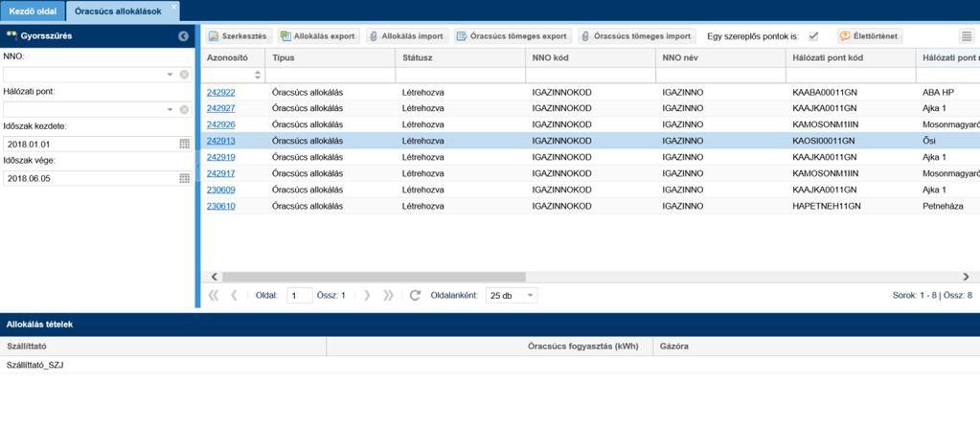This screenshot has width=980, height=448.
Task: Clear the NNO filter field
Action: (184, 75)
